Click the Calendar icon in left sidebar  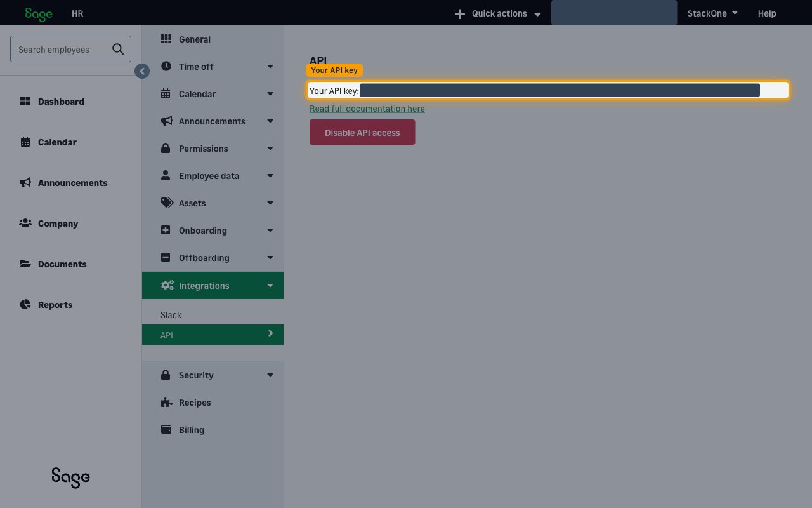click(x=25, y=142)
